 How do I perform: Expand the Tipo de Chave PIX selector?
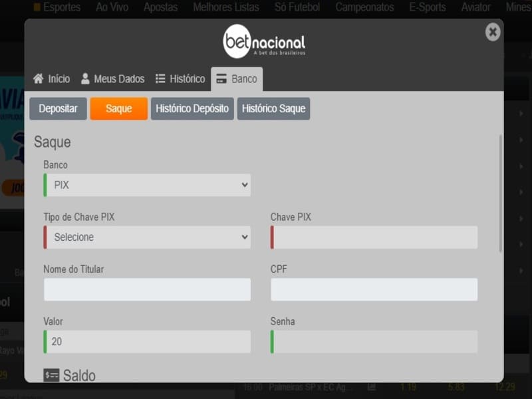147,237
